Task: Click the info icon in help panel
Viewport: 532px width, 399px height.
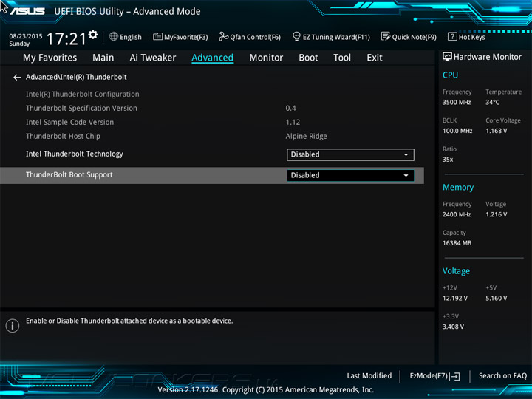Action: coord(13,326)
